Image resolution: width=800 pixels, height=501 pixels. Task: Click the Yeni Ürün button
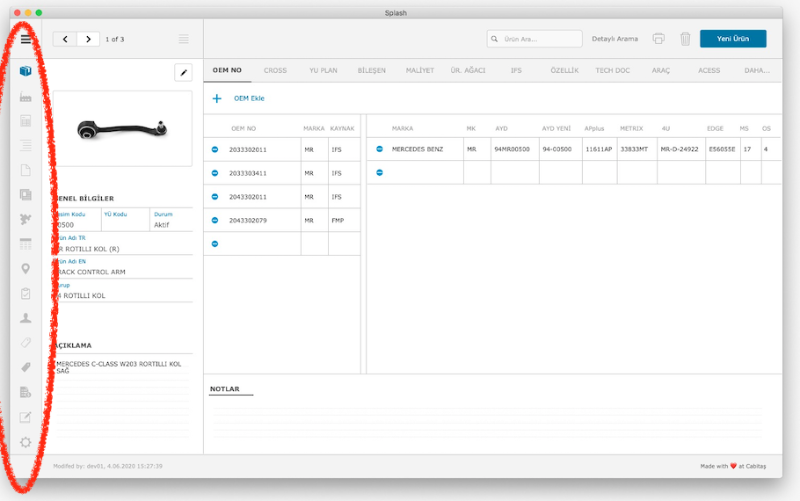tap(733, 39)
